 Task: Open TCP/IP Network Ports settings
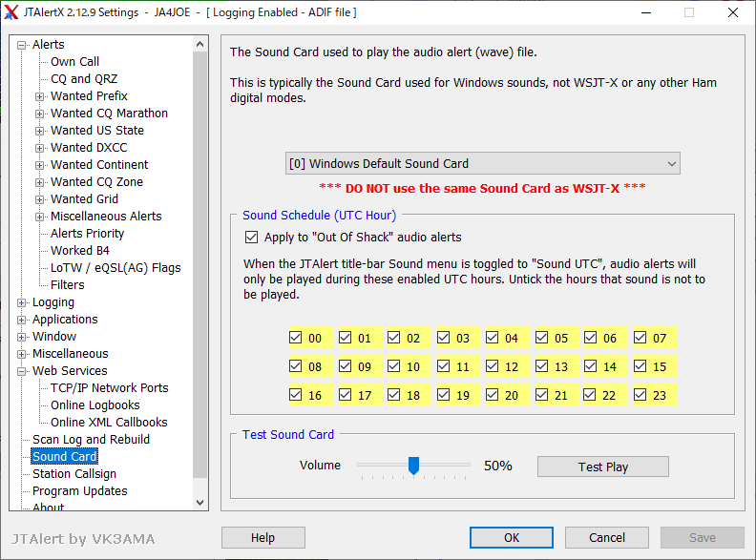[110, 388]
